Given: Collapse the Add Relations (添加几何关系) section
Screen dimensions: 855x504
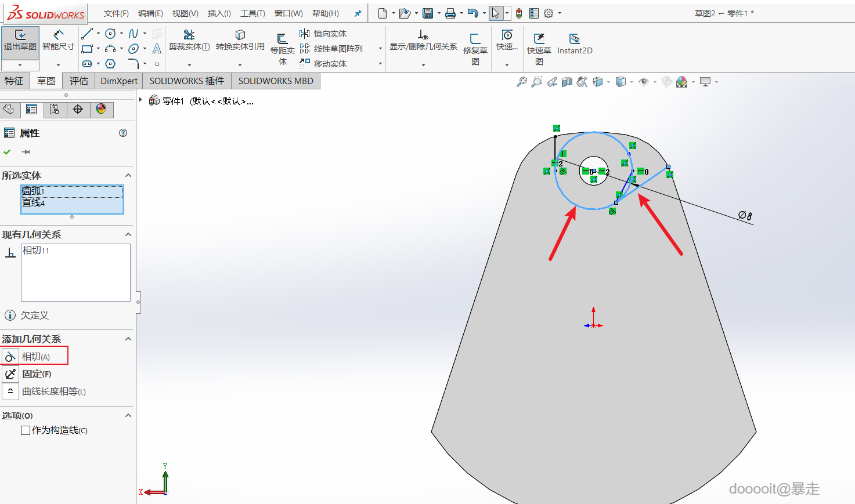Looking at the screenshot, I should click(x=128, y=339).
